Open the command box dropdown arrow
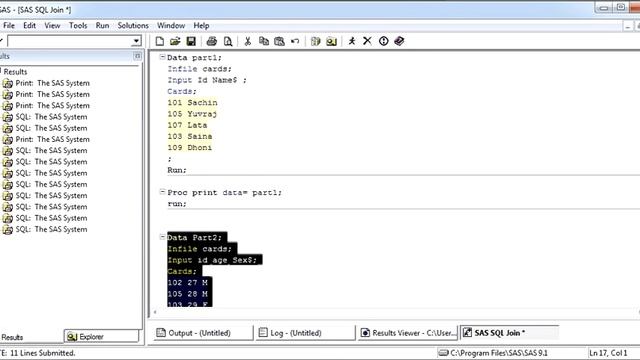 pyautogui.click(x=136, y=41)
